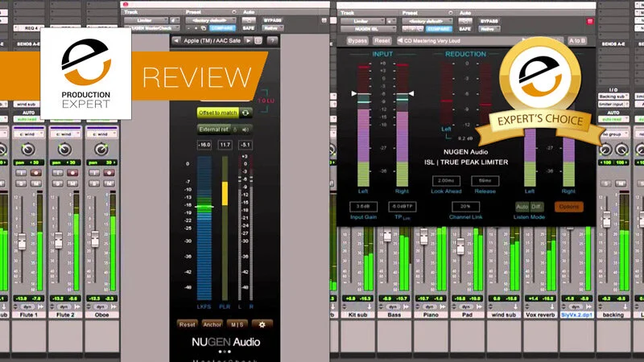Click the automation enable icon in the MasterCheck header
The height and width of the screenshot is (362, 644).
click(248, 21)
